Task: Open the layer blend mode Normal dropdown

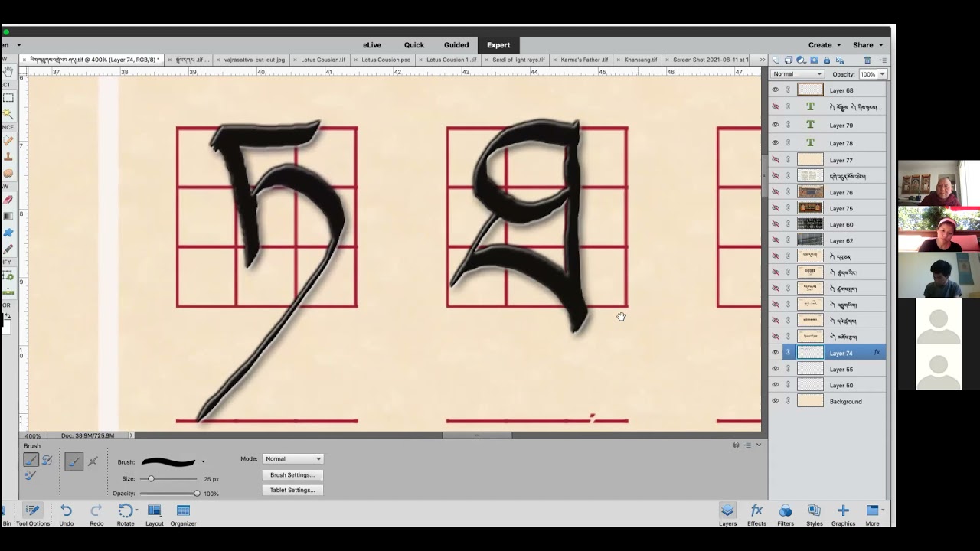Action: point(797,74)
